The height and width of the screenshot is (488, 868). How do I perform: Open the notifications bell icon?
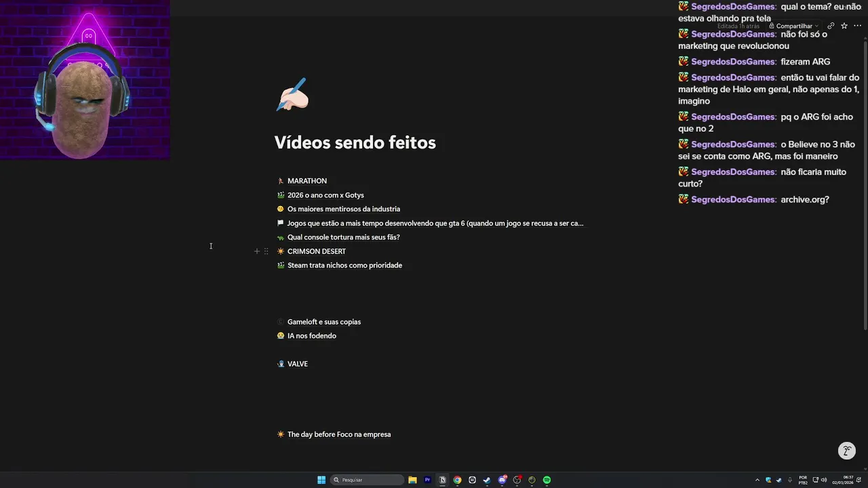coord(859,480)
